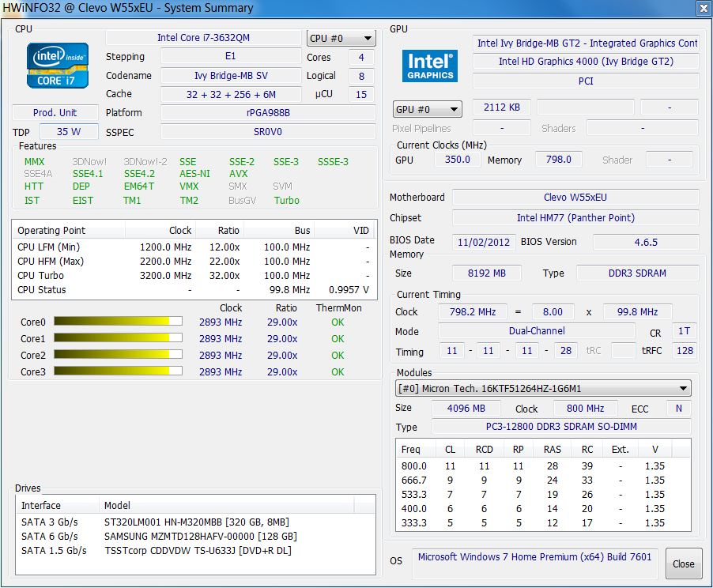713x588 pixels.
Task: Select the ST320LM001 HN-M320MBB drive row
Action: [x=195, y=522]
